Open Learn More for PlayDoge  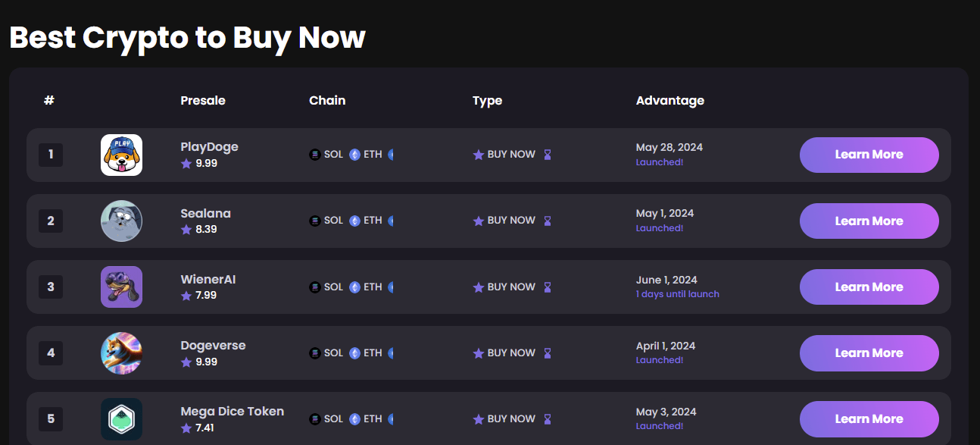coord(869,155)
